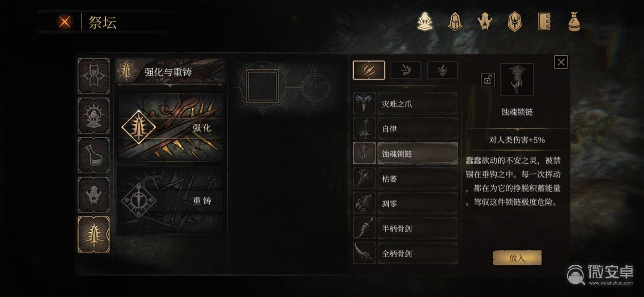Open the shield emblem icon in top bar
This screenshot has height=297, width=644.
[514, 22]
